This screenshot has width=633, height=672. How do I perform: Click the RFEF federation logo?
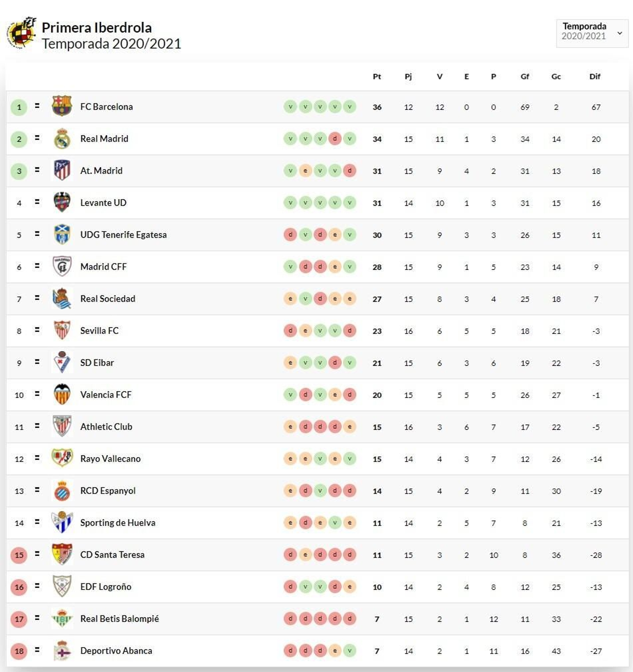22,33
